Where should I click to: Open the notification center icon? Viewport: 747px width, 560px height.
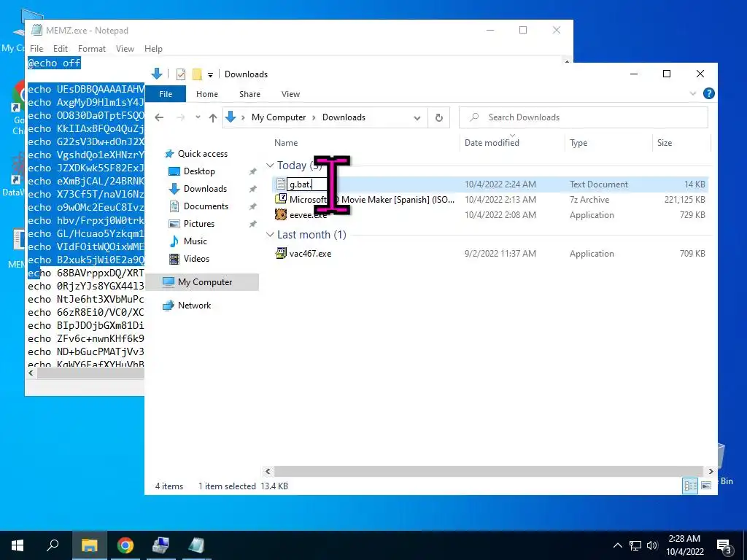pyautogui.click(x=724, y=545)
